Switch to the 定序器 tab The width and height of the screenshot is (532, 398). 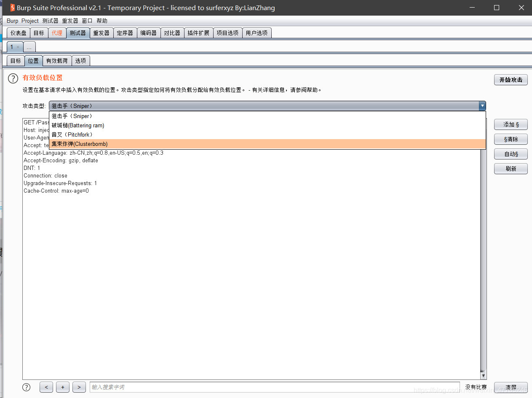point(125,33)
